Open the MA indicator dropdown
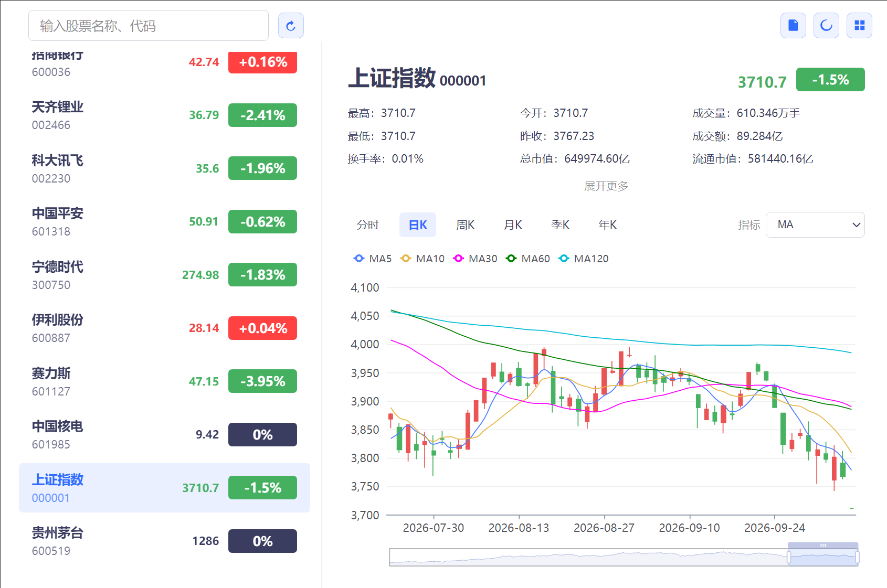 (815, 225)
